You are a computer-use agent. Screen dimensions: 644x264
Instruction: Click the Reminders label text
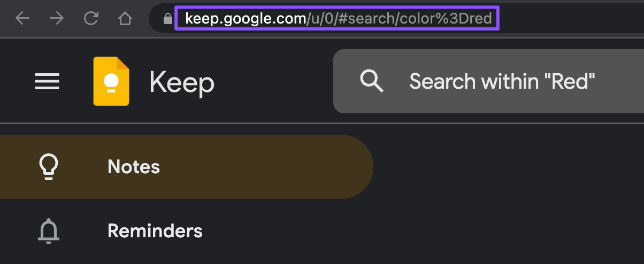point(155,231)
